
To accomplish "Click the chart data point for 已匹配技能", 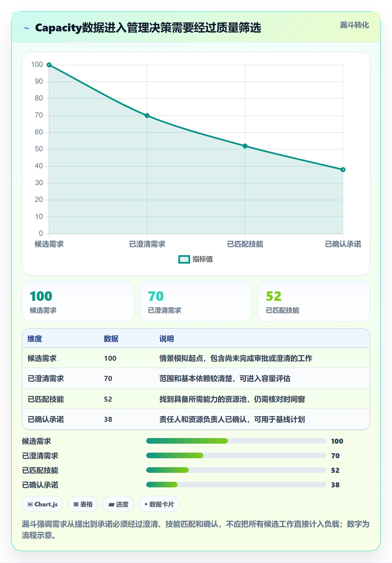I will tap(245, 146).
